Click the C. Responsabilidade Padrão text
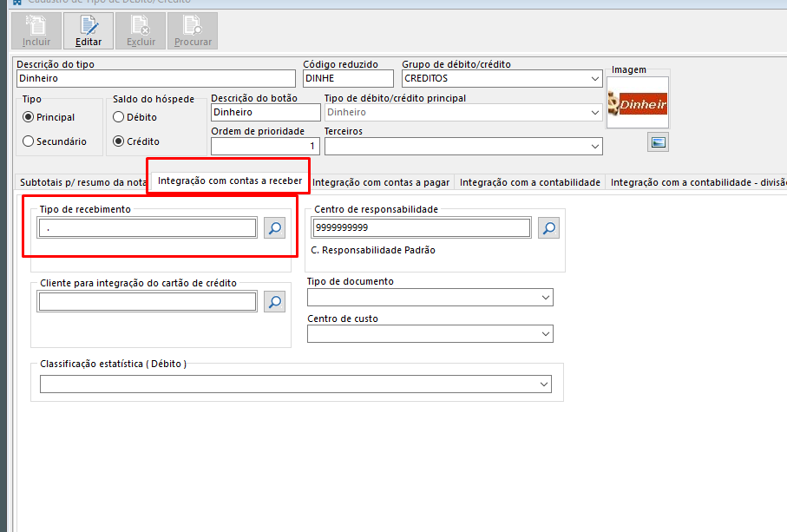This screenshot has height=532, width=787. pos(373,250)
